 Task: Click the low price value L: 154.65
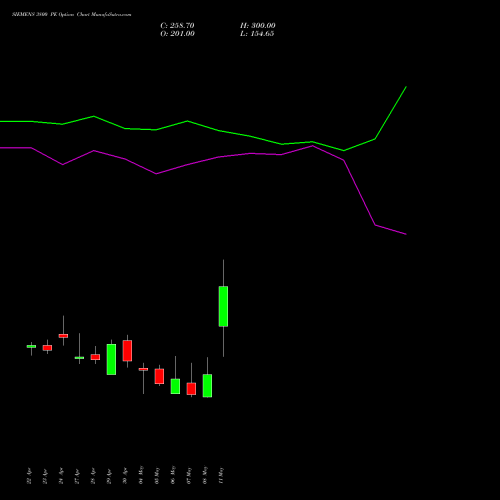[257, 34]
